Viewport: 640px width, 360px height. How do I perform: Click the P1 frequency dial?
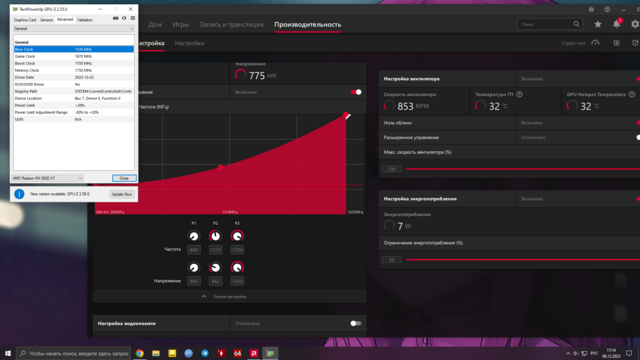[x=194, y=236]
